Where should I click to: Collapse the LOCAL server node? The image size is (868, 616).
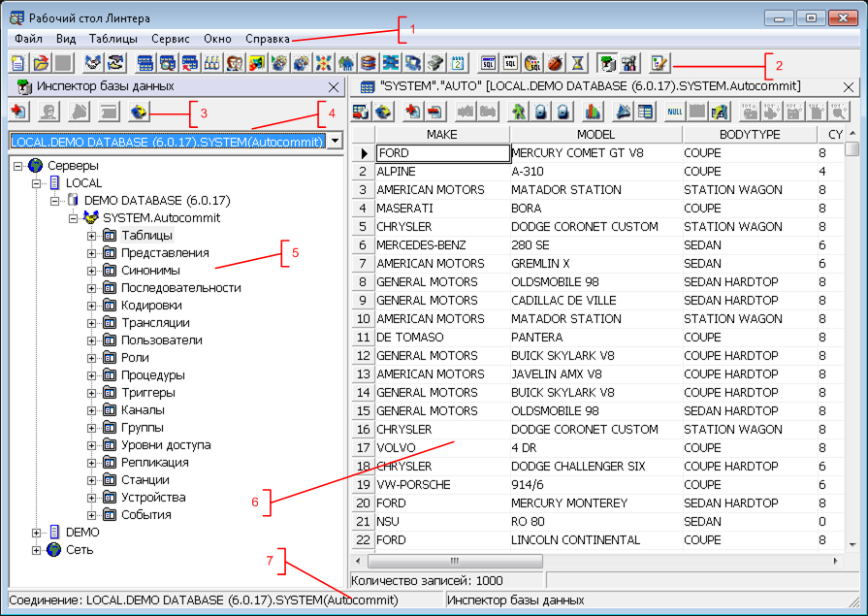36,183
